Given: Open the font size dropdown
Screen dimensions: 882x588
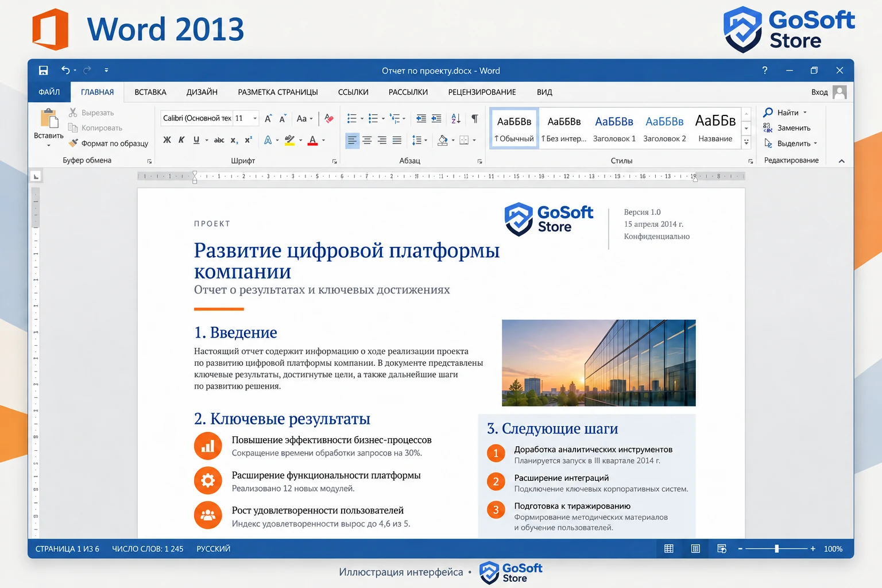Looking at the screenshot, I should point(255,118).
